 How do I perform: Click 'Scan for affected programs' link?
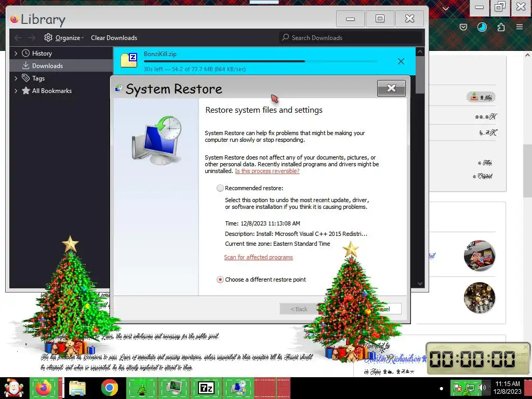[x=258, y=257]
